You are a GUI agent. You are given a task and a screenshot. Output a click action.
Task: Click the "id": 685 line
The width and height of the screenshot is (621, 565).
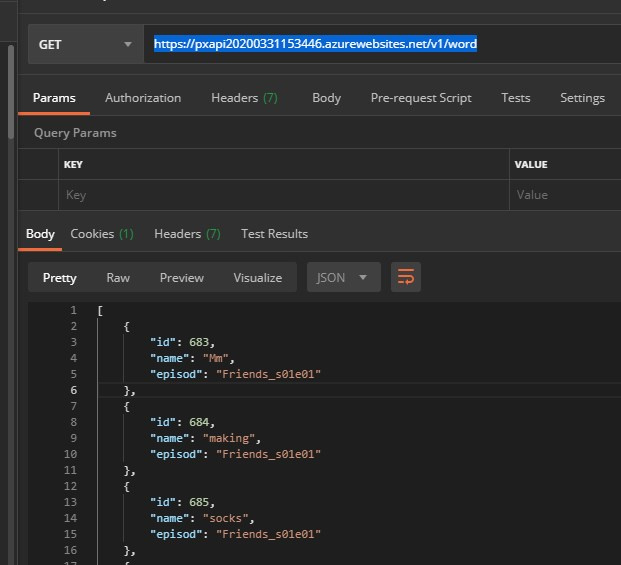click(x=182, y=502)
